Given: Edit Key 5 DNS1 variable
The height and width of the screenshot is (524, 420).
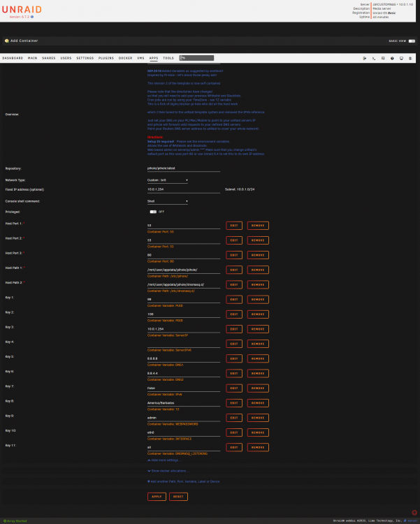Looking at the screenshot, I should click(234, 358).
